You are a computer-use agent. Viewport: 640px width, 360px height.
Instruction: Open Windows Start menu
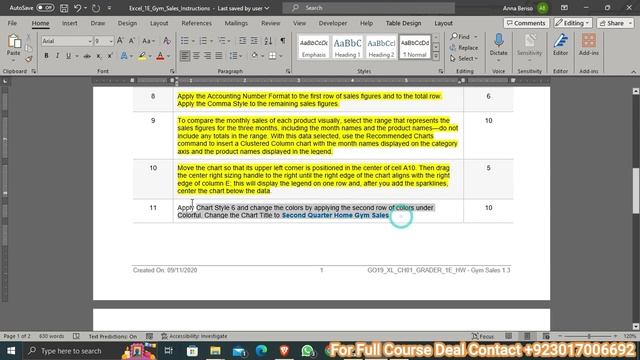click(x=11, y=351)
